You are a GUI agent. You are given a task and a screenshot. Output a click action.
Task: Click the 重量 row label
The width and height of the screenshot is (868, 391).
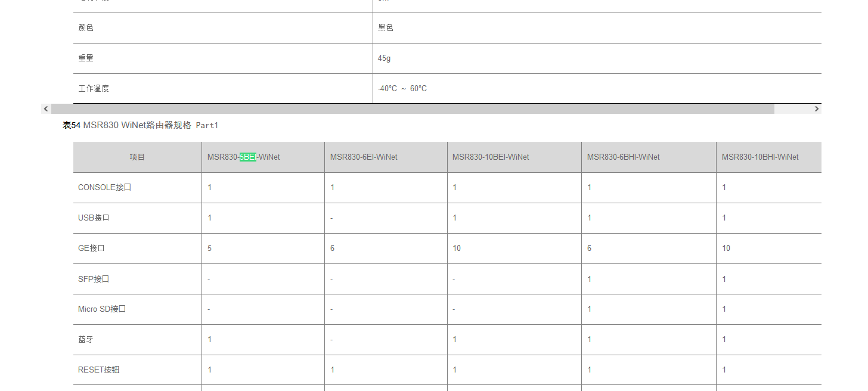tap(86, 58)
